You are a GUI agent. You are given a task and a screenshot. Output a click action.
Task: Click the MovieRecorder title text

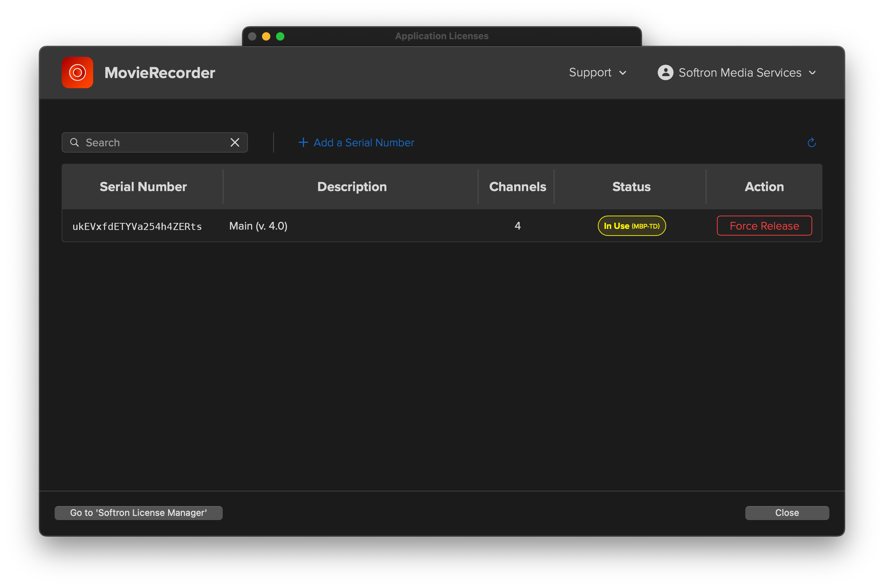159,73
